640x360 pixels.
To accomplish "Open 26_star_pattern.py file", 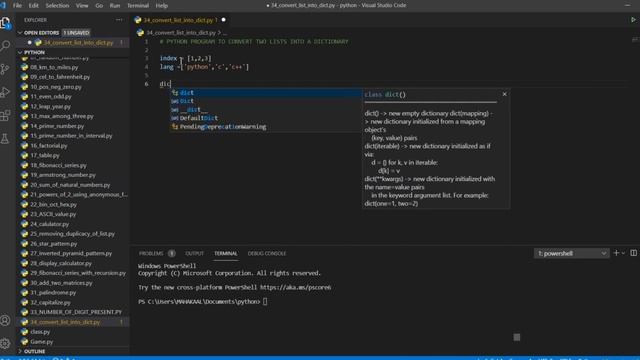I will 53,244.
